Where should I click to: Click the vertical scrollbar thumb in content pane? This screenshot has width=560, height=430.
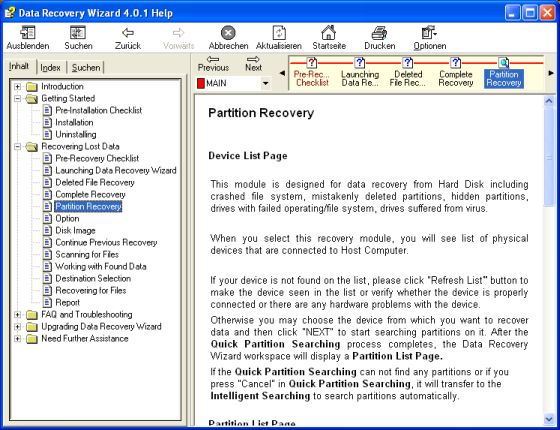tap(549, 157)
